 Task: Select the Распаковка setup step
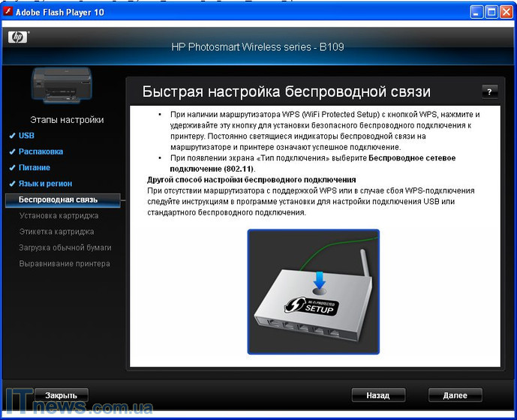tap(41, 151)
